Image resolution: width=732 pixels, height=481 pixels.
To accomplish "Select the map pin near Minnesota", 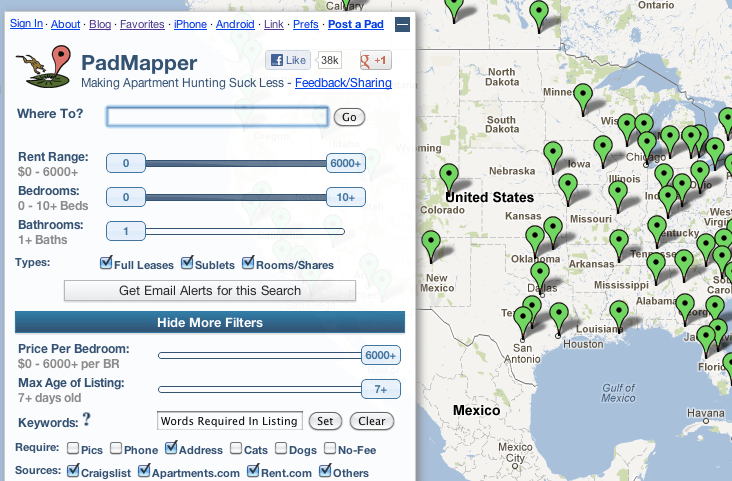I will click(x=583, y=97).
